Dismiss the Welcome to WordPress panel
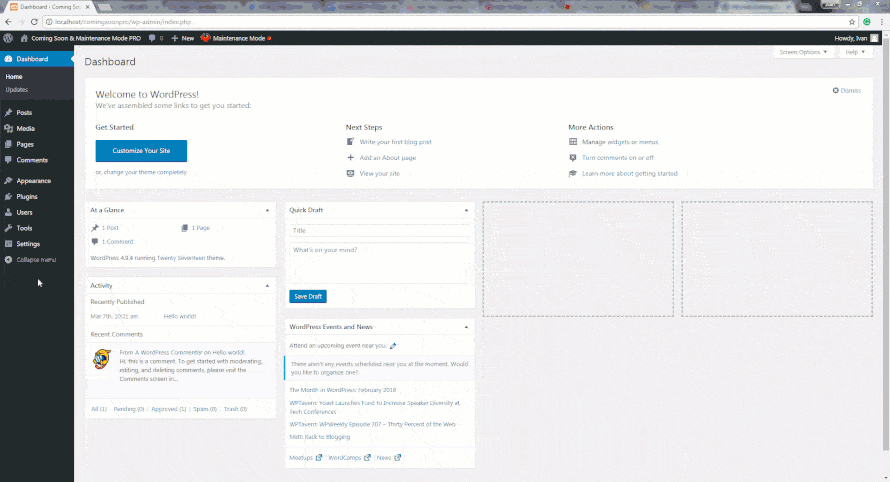Viewport: 890px width, 482px height. pos(846,90)
